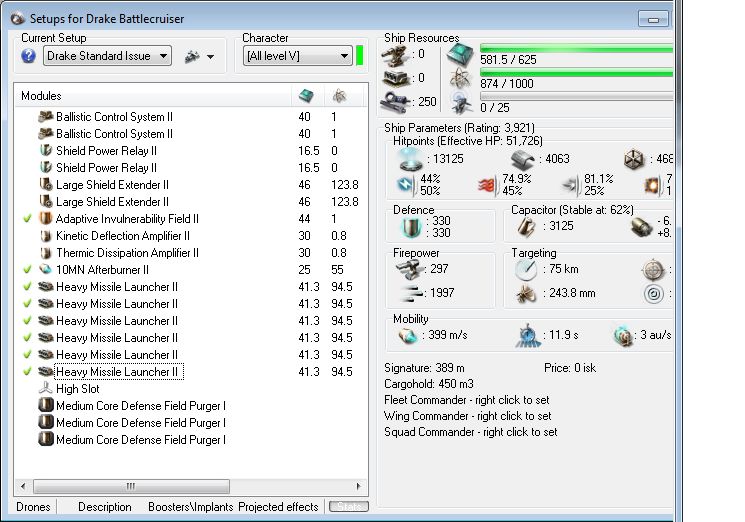Click the EM resistance icon
Image resolution: width=745 pixels, height=522 pixels.
[x=405, y=184]
